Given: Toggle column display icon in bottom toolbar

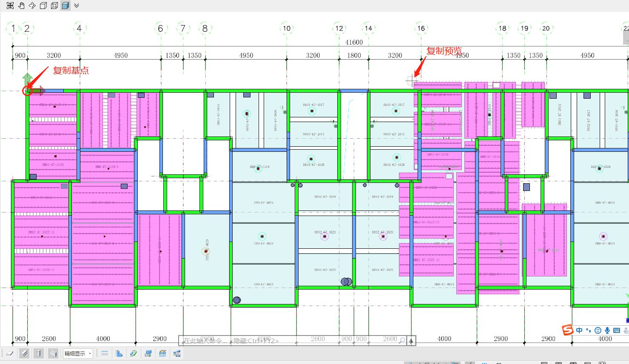Looking at the screenshot, I should (39, 353).
